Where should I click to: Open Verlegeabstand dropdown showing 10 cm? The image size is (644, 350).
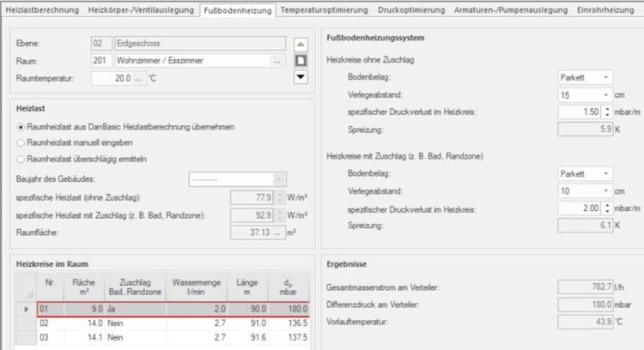[607, 190]
